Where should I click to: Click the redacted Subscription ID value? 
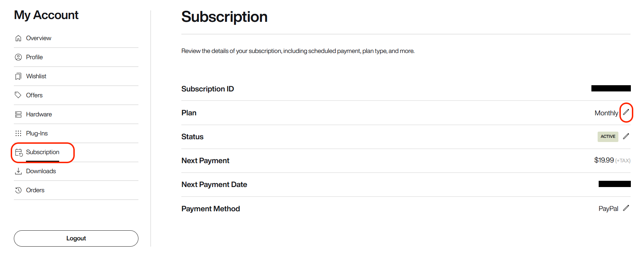[611, 88]
